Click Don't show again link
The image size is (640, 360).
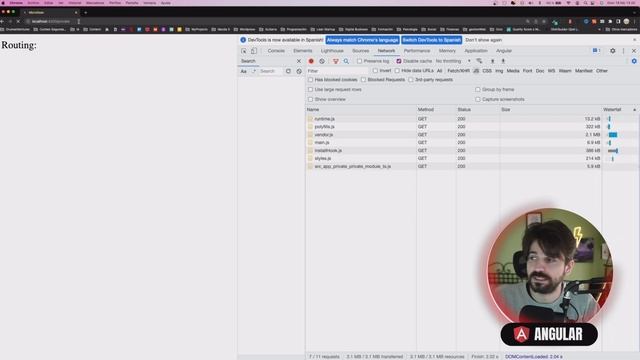484,40
